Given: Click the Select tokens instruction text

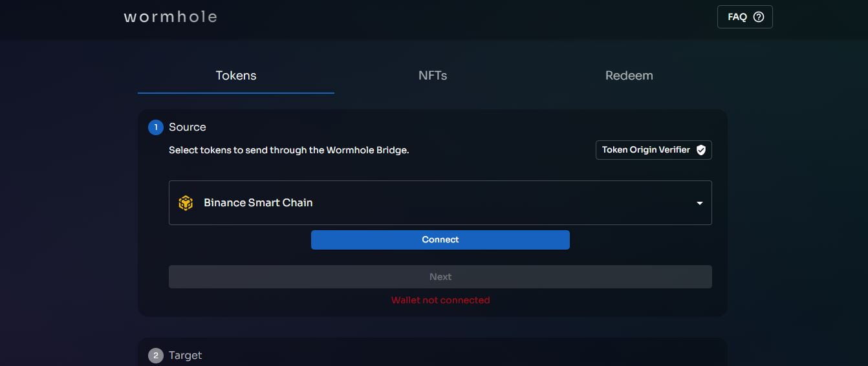Looking at the screenshot, I should pyautogui.click(x=289, y=150).
